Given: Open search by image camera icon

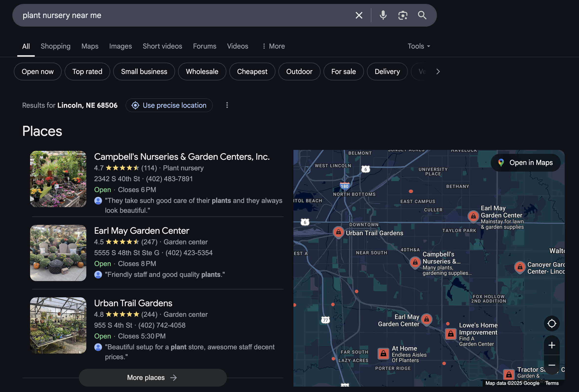Looking at the screenshot, I should 403,16.
